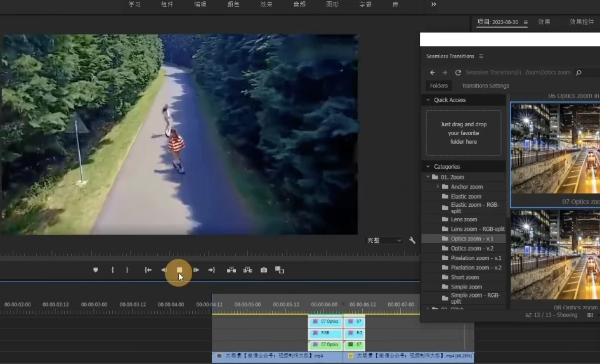Switch to the 音频 workspace
The width and height of the screenshot is (600, 364).
pyautogui.click(x=299, y=4)
